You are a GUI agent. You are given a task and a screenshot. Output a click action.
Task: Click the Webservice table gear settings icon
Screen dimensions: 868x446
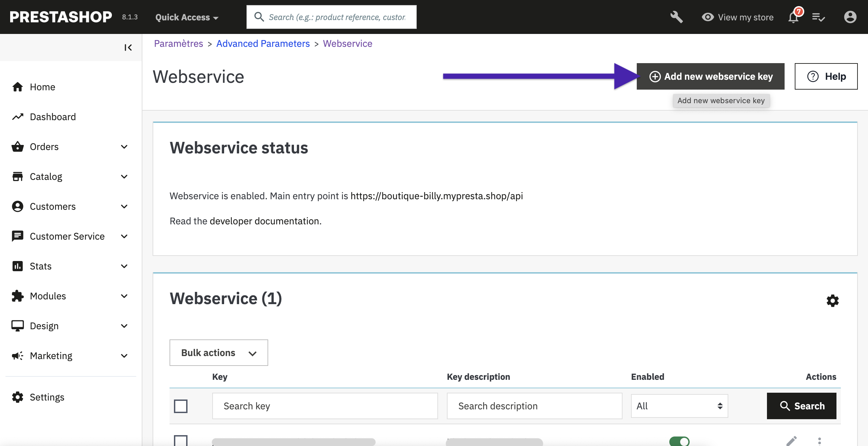pyautogui.click(x=832, y=301)
